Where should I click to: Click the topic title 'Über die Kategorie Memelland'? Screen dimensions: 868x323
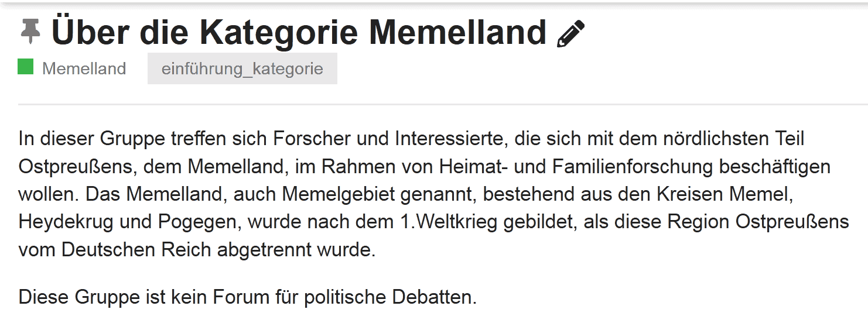click(x=299, y=32)
